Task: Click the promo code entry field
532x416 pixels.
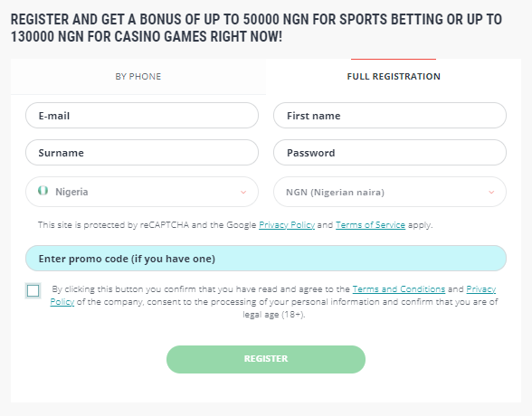Action: point(266,259)
